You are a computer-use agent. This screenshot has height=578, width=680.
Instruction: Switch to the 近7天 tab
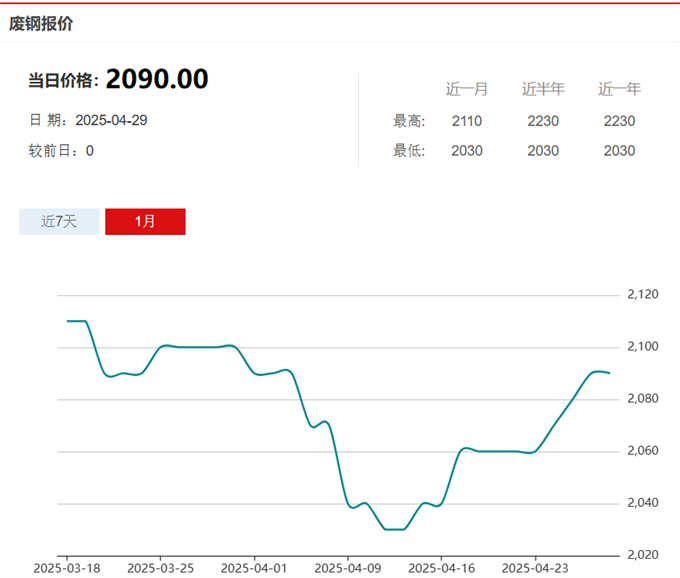coord(59,222)
